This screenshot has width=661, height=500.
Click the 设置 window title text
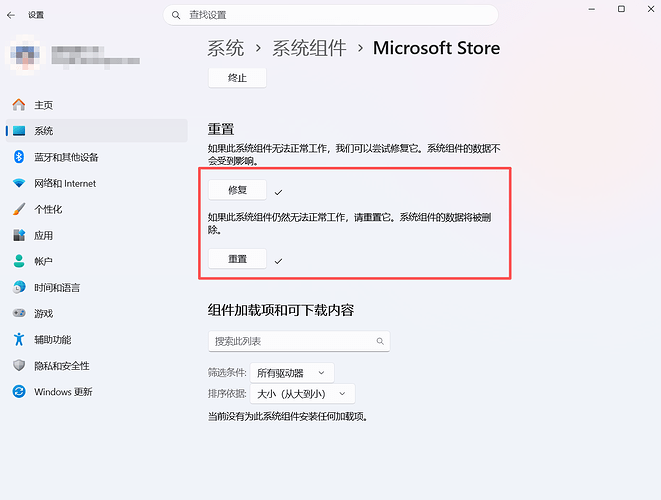point(36,15)
